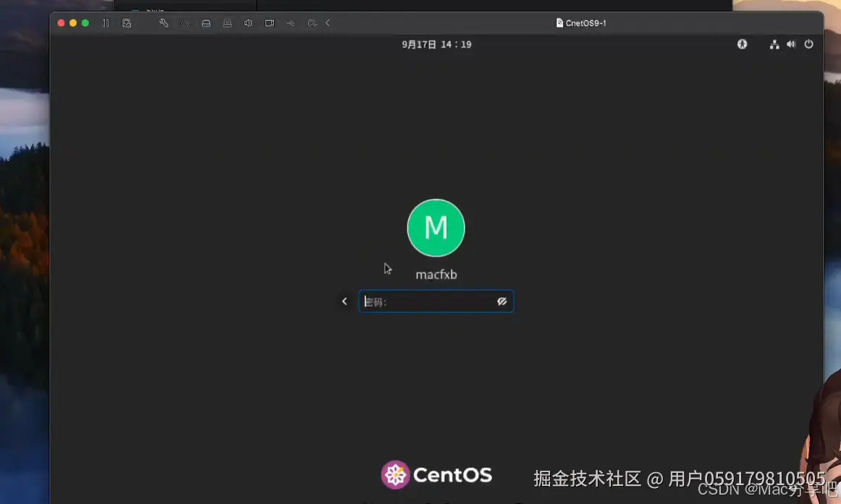
Task: Click the back chevron beside the password field
Action: [x=345, y=302]
